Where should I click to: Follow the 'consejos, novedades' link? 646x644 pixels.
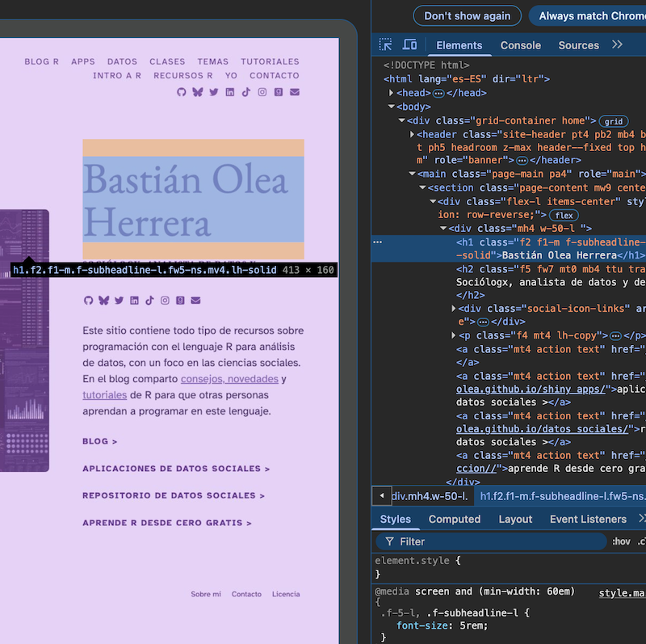[x=229, y=379]
